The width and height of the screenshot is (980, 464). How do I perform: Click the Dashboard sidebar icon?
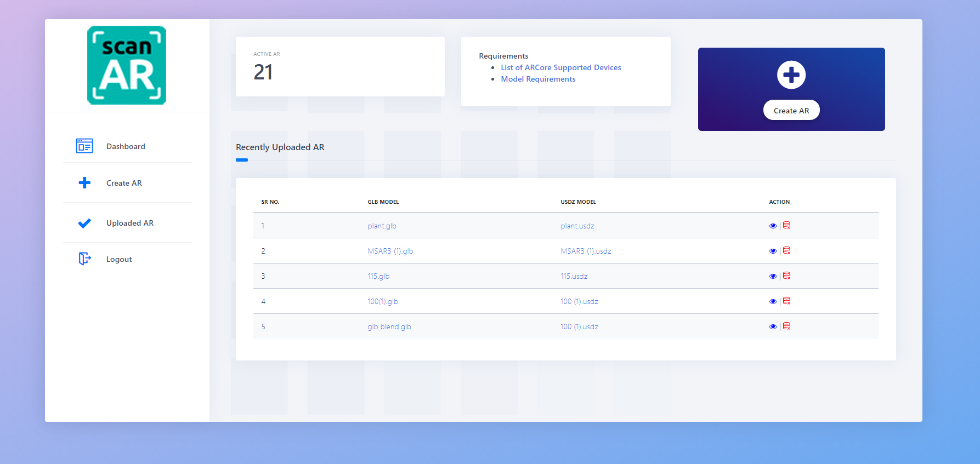point(84,146)
